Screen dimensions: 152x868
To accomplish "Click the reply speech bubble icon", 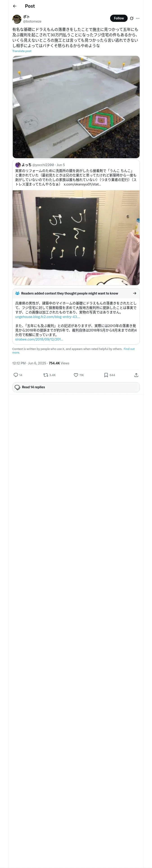I will (16, 375).
